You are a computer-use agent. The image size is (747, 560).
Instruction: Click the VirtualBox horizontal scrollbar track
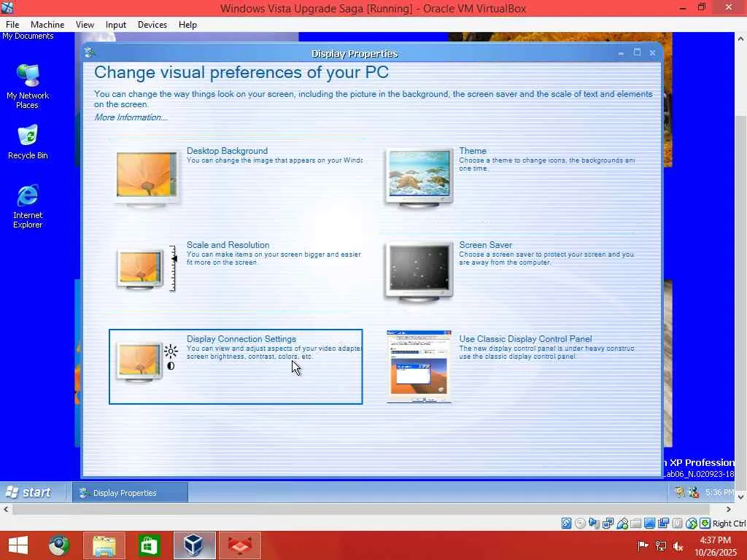pyautogui.click(x=360, y=509)
